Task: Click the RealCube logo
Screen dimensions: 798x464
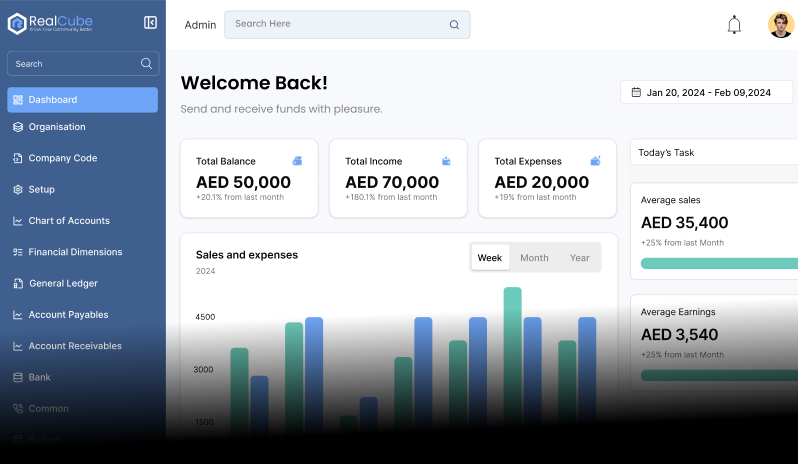Action: click(x=50, y=23)
